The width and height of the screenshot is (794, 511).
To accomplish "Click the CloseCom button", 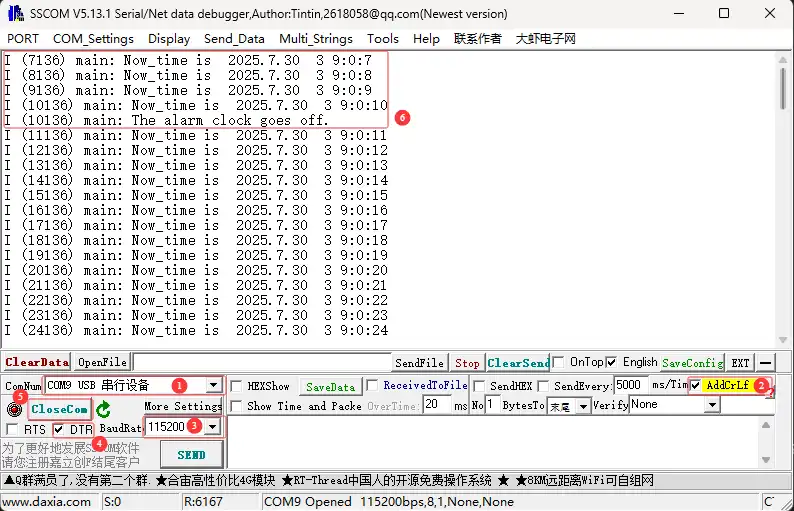I will pos(59,409).
